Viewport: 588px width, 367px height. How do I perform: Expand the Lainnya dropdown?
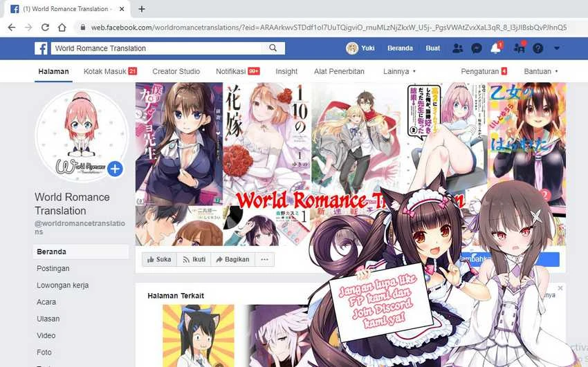point(399,71)
